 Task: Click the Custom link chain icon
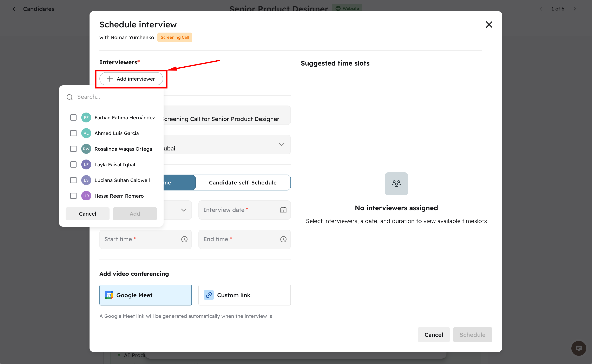[x=209, y=295]
